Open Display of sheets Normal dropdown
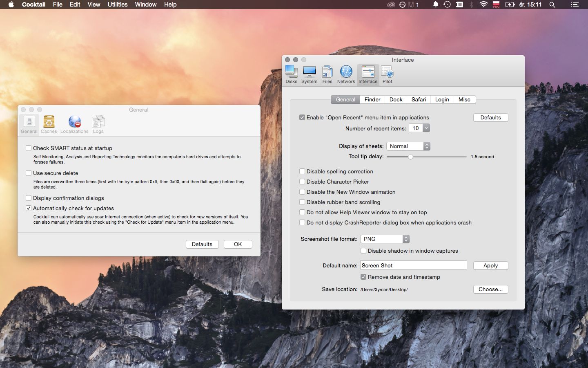588x368 pixels. pyautogui.click(x=408, y=146)
